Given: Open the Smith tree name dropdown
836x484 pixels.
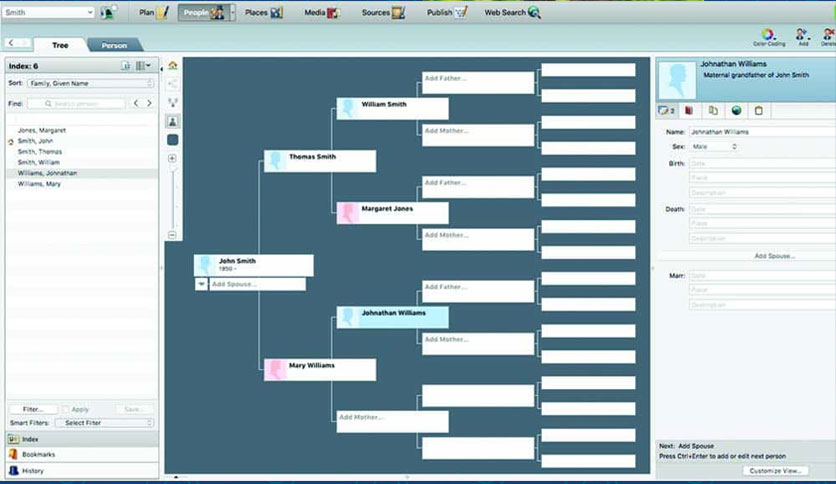Looking at the screenshot, I should point(48,12).
